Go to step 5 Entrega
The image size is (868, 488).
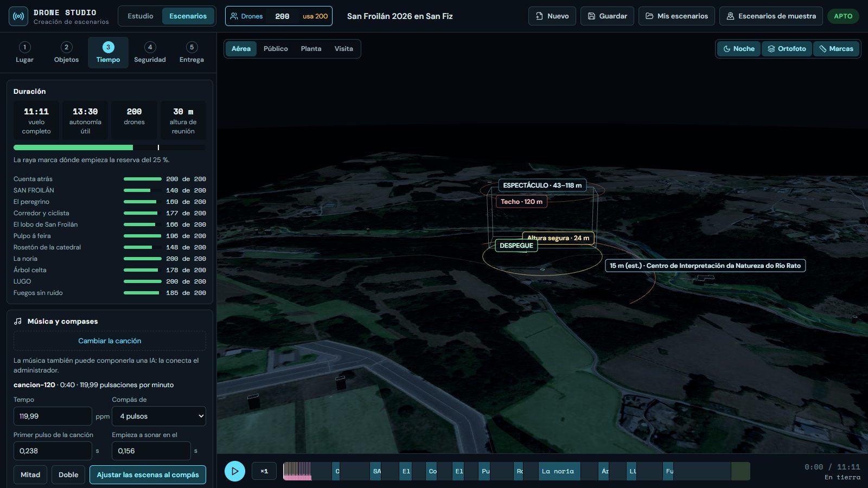pos(192,53)
